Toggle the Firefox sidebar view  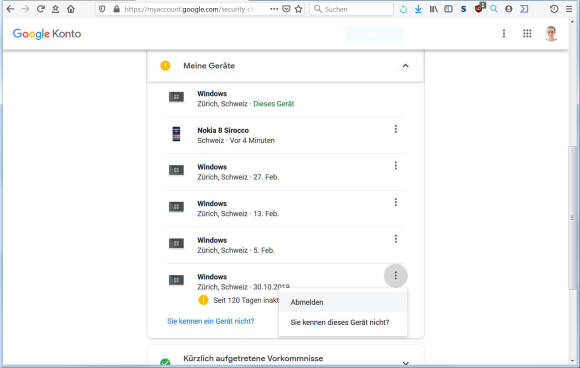[448, 9]
